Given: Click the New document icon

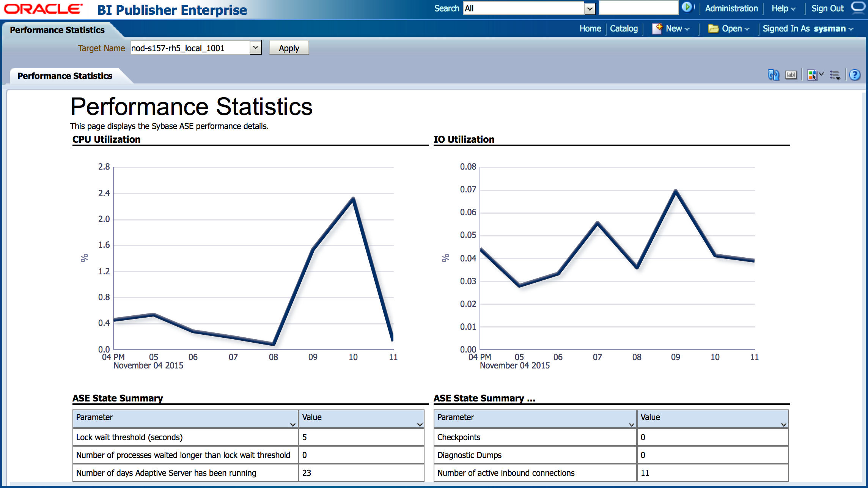Looking at the screenshot, I should pos(657,29).
